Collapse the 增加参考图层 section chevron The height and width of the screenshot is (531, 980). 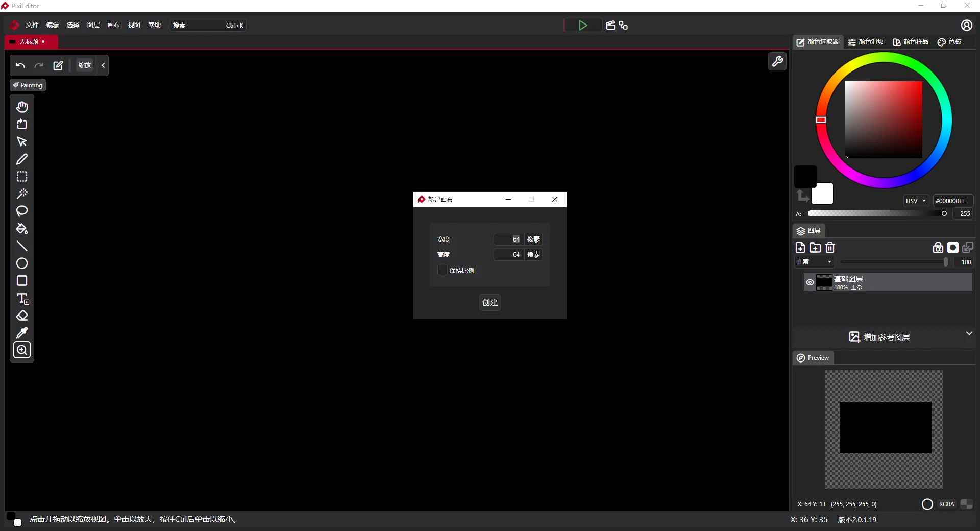[969, 333]
